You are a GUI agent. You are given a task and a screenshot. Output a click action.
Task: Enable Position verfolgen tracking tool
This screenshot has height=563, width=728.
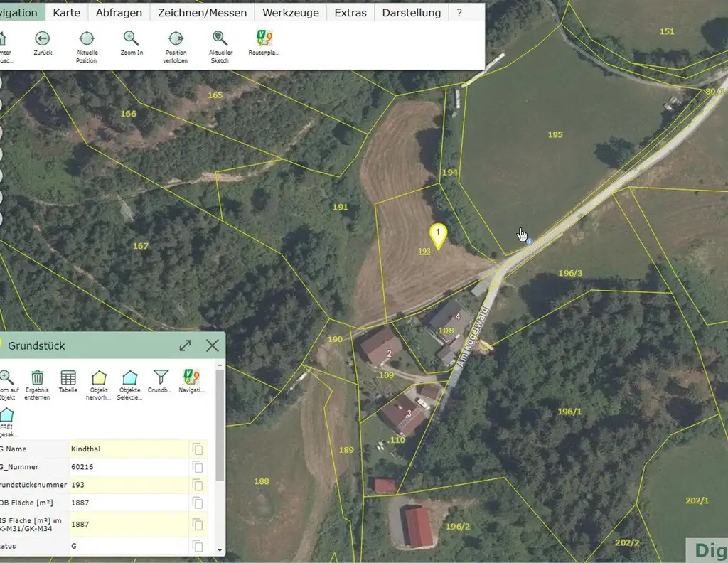pos(176,38)
